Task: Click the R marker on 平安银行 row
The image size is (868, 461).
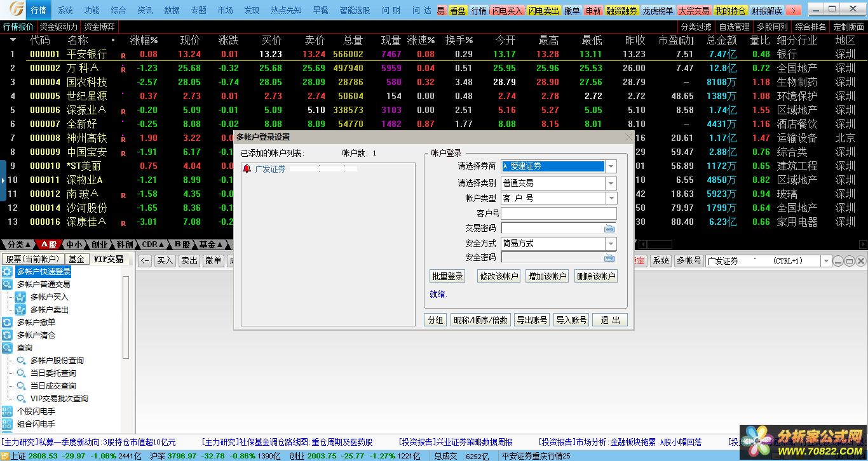Action: click(x=123, y=55)
